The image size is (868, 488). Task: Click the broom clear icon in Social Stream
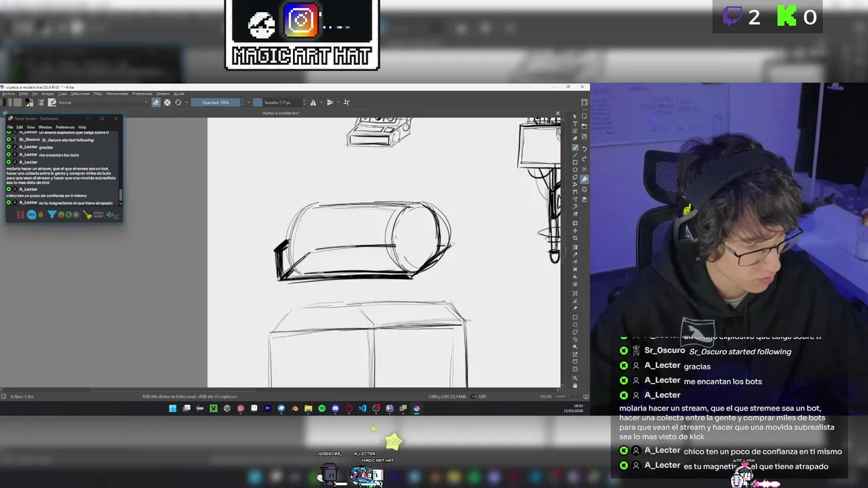[87, 214]
